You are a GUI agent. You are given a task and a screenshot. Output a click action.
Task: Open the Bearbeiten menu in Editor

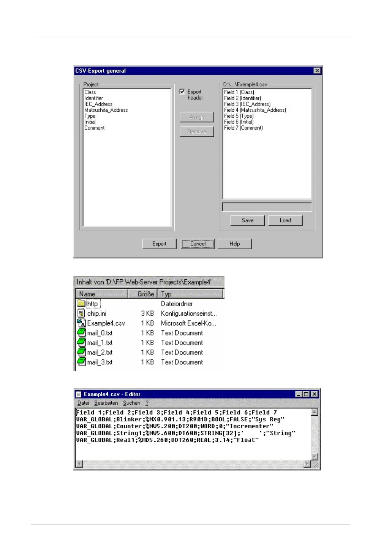pos(106,403)
